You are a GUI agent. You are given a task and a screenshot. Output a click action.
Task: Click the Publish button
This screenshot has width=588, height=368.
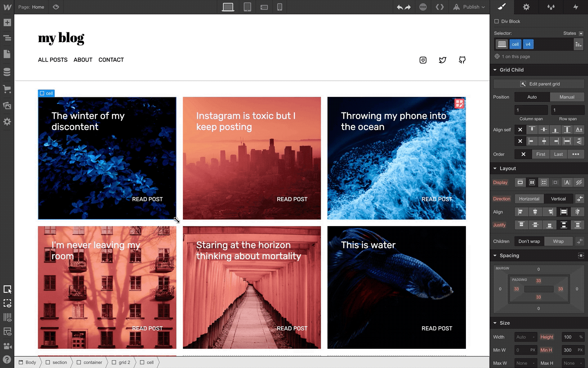(469, 7)
